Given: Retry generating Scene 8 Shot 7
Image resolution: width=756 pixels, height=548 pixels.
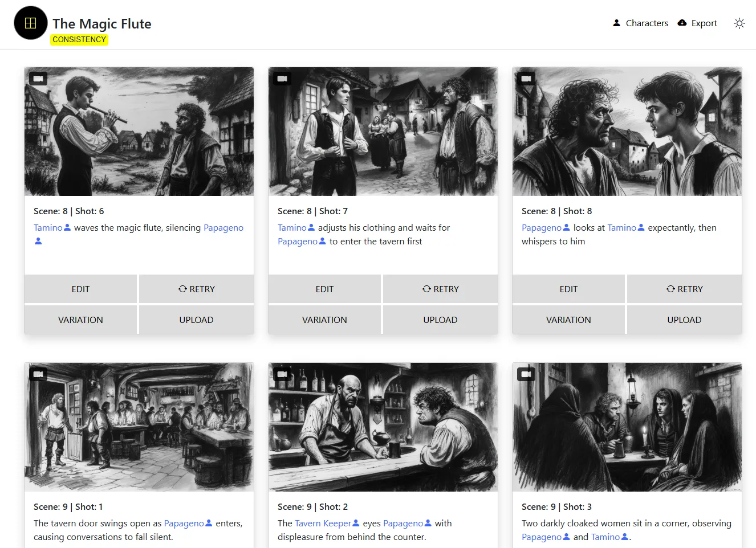Looking at the screenshot, I should [x=440, y=289].
